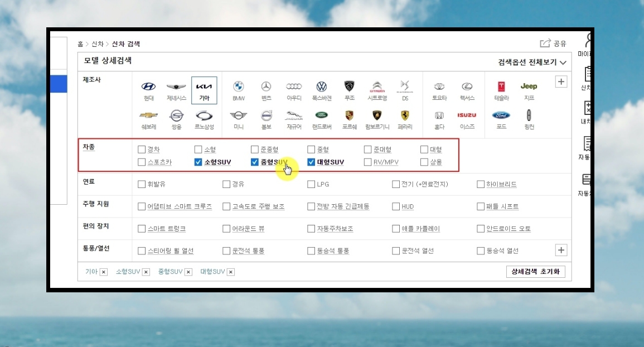Tick the 휘발유 fuel checkbox
Screen dimensions: 644x347
pos(142,184)
